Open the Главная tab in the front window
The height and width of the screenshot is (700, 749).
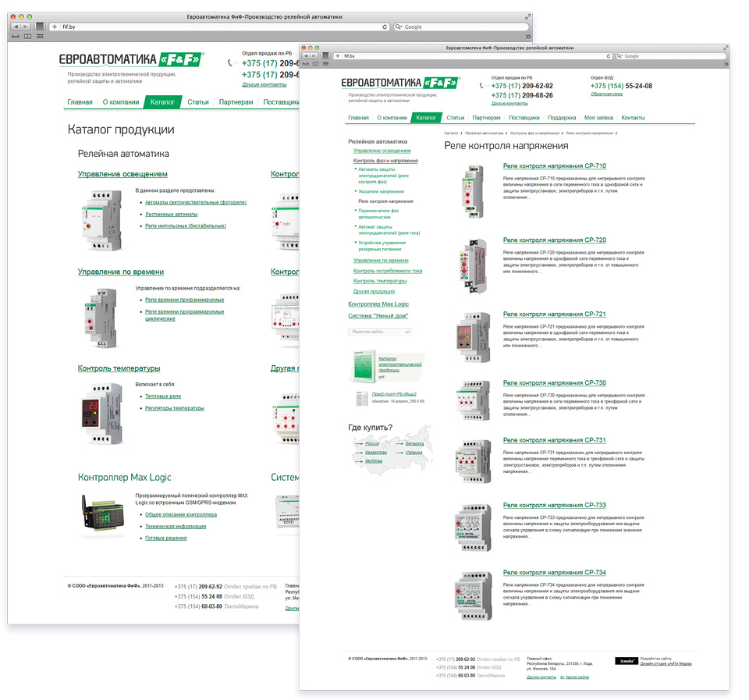(x=358, y=118)
